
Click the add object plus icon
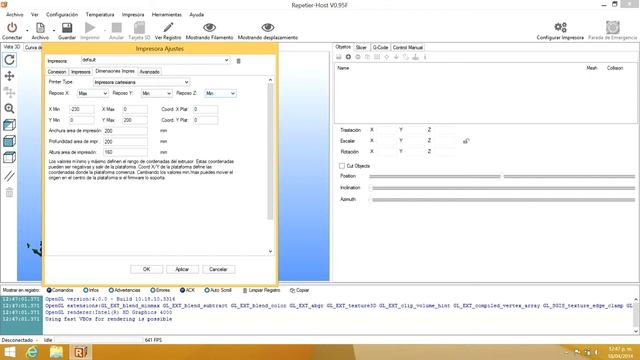tap(348, 57)
